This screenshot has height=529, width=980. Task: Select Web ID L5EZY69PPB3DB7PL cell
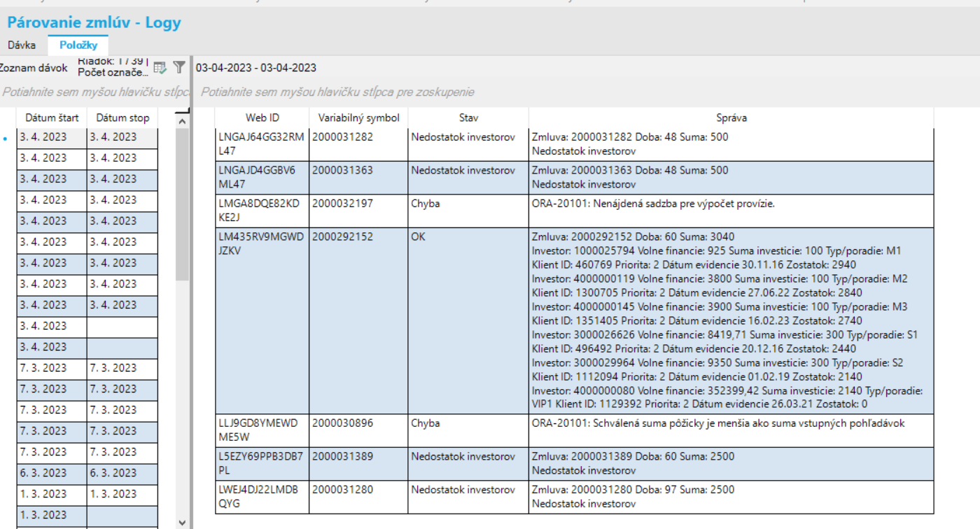click(x=262, y=463)
